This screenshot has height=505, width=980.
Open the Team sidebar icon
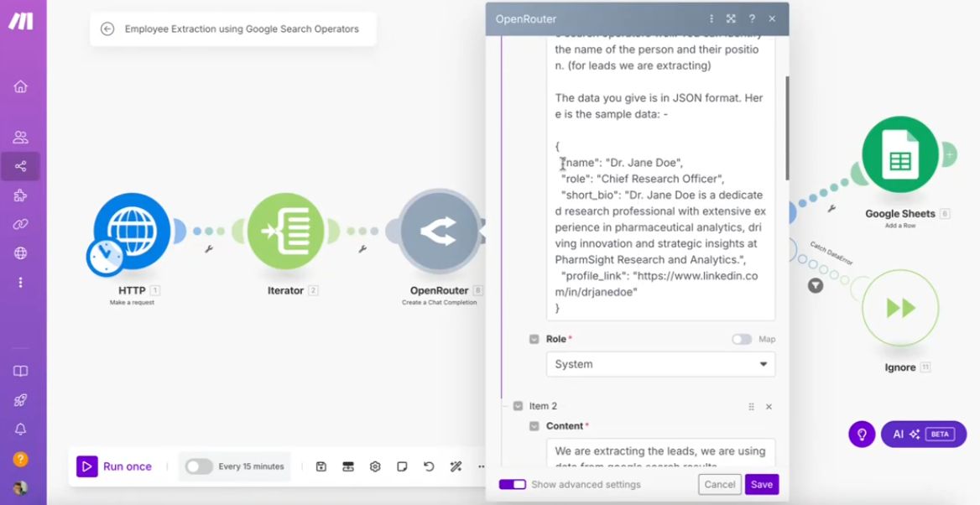(x=21, y=137)
